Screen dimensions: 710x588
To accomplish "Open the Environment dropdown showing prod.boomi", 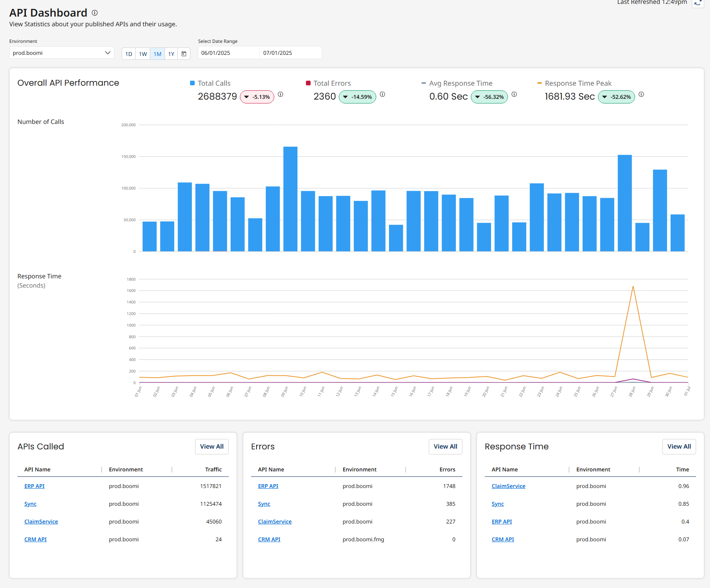I will pyautogui.click(x=61, y=53).
